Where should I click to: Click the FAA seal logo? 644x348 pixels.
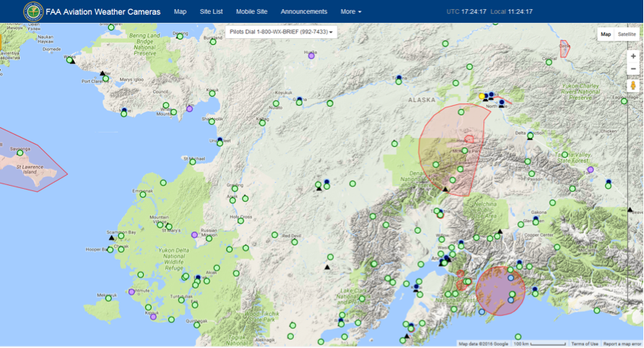pyautogui.click(x=33, y=11)
